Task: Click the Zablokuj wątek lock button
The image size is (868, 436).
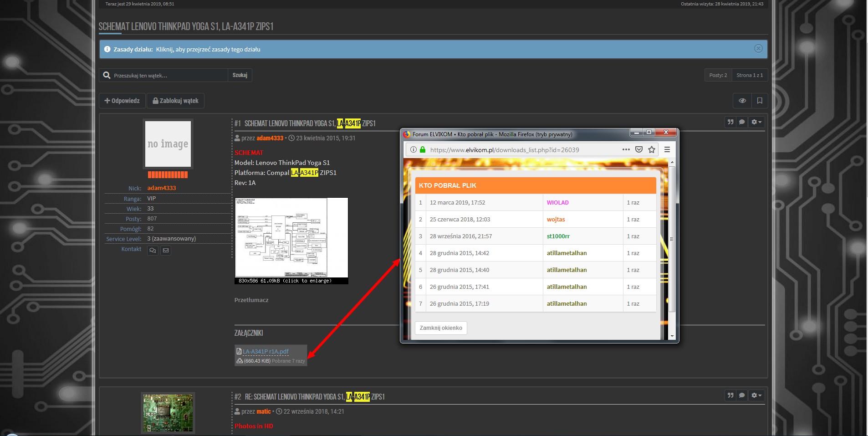Action: tap(176, 101)
